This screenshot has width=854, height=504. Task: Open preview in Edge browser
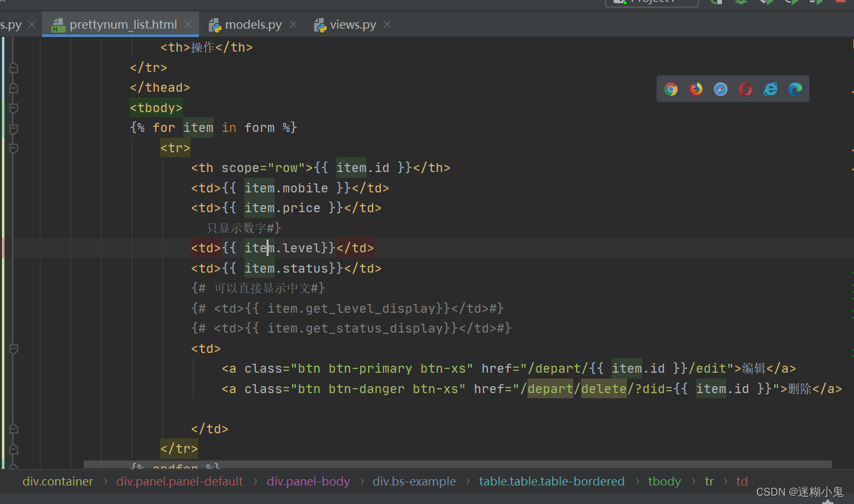795,89
